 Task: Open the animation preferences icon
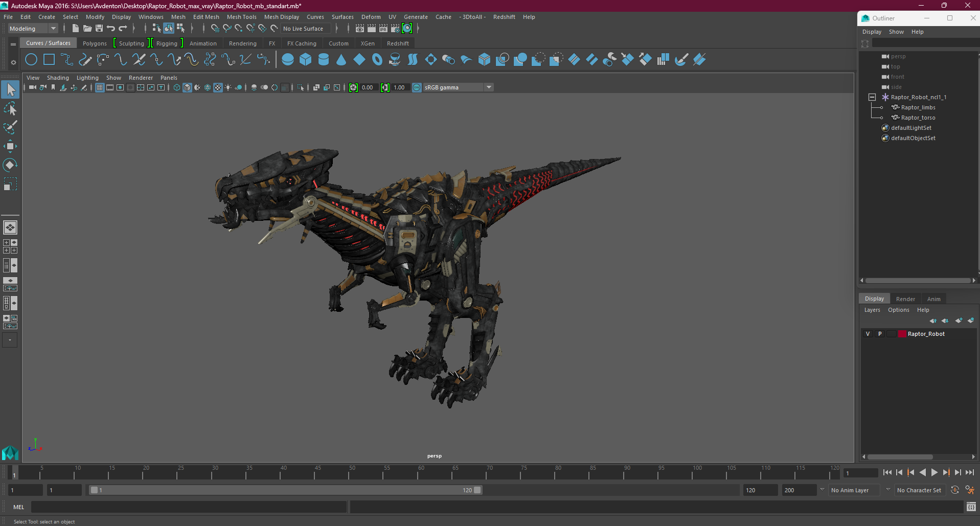(970, 490)
